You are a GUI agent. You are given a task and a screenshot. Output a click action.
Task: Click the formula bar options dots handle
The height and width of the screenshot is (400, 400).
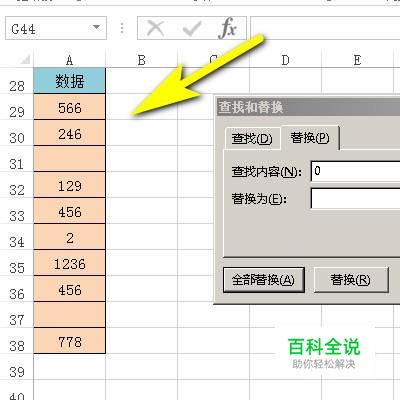pyautogui.click(x=122, y=28)
